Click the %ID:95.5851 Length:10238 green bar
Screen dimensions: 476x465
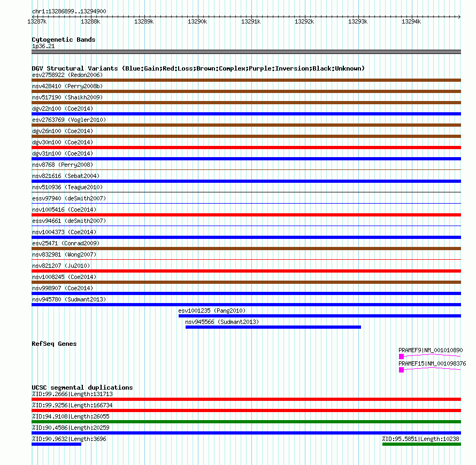[421, 444]
